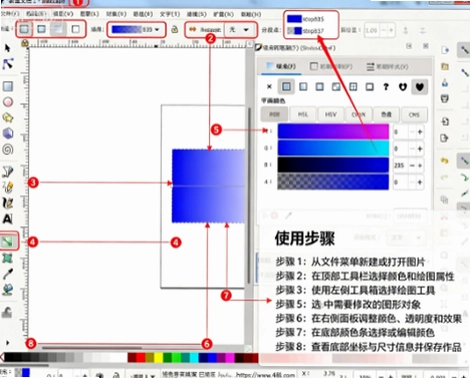Click the Export icon in commands bar
This screenshot has width=470, height=378.
point(445,138)
